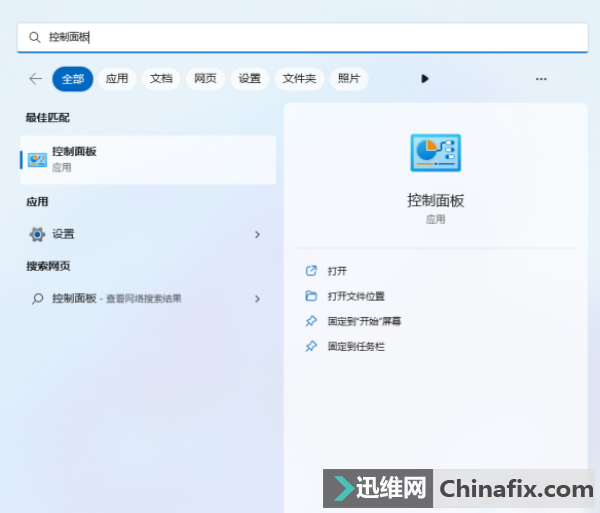Click the search magnifier icon in search box
The width and height of the screenshot is (600, 513).
point(35,37)
